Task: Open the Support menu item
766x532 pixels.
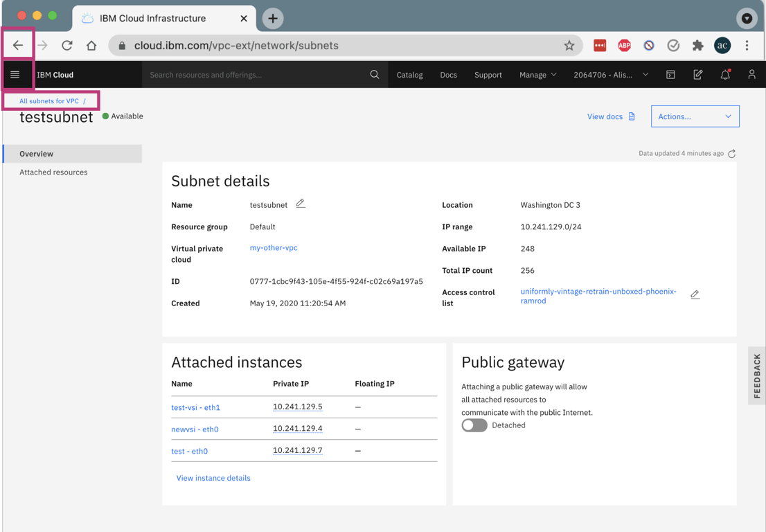Action: [488, 75]
